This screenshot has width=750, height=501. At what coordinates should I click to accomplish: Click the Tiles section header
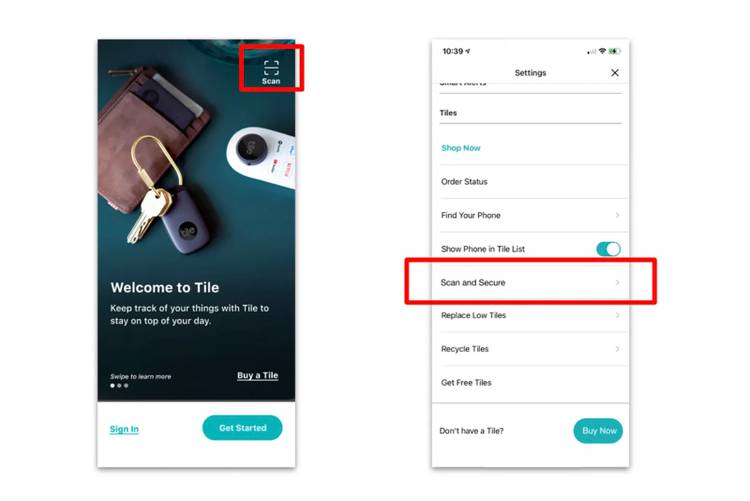[448, 113]
